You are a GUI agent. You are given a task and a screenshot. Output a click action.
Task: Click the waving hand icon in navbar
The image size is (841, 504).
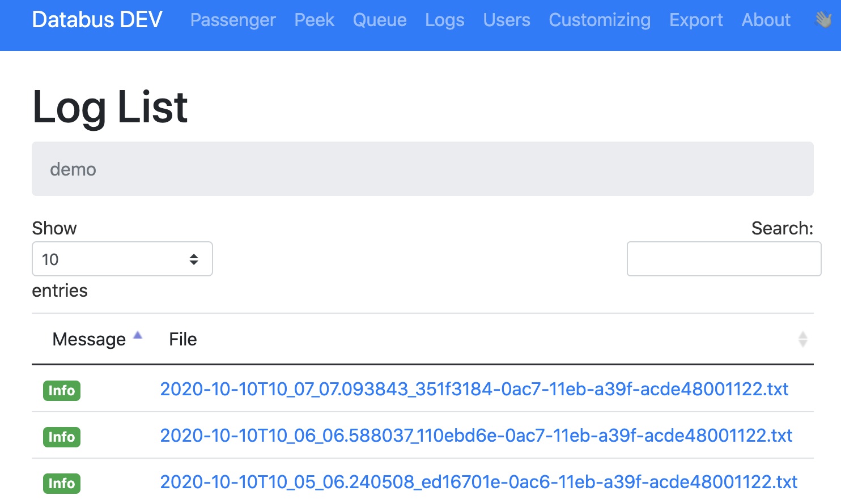[x=823, y=20]
